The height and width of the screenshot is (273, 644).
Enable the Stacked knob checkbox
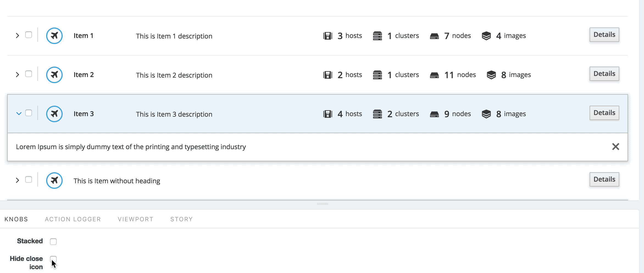[x=53, y=241]
